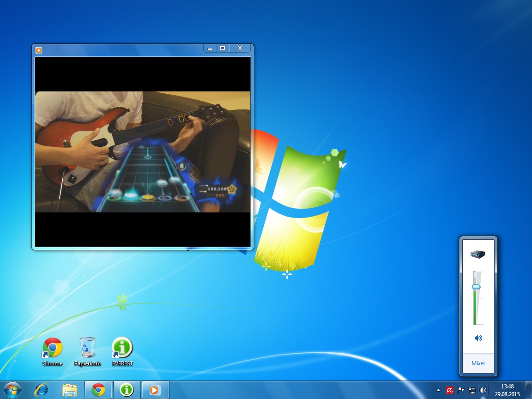
Task: Click the Media Player taskbar button
Action: pos(155,390)
